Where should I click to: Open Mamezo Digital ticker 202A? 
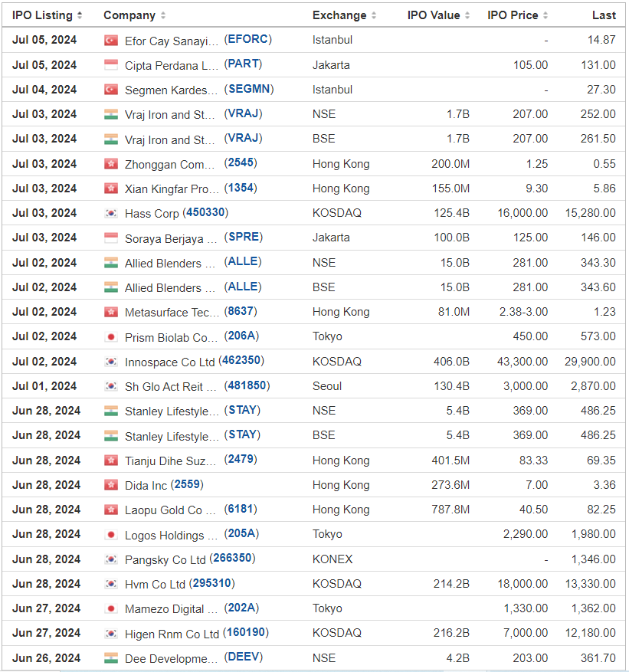tap(241, 608)
